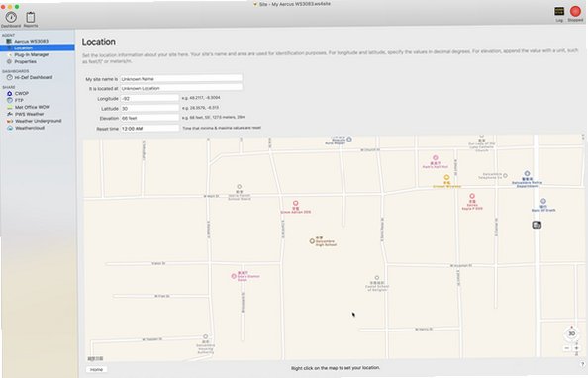Focus the It is located at field
Viewport: 588px width, 378px height.
click(181, 88)
